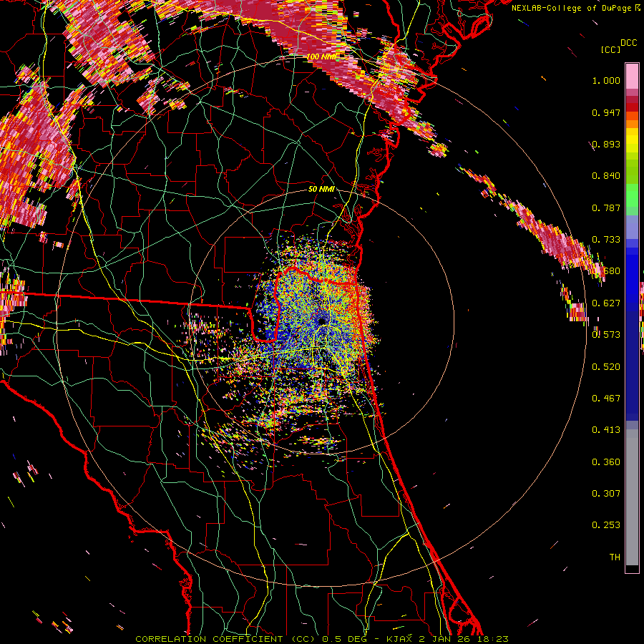Pick the bright green band on the color bar
Screen dimensions: 644x644
(x=632, y=195)
